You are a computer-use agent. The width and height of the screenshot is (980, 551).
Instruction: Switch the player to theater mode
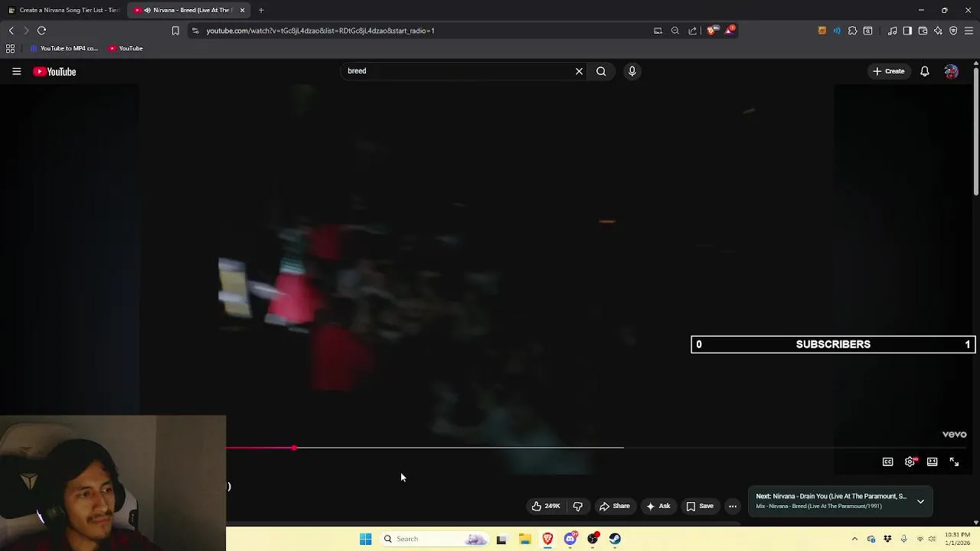pyautogui.click(x=932, y=462)
